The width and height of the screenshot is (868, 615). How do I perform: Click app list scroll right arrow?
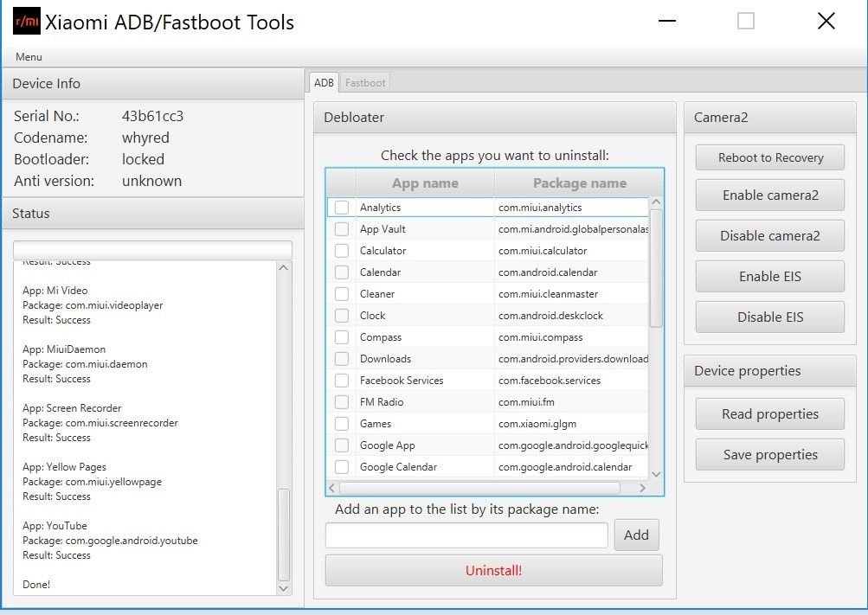click(x=642, y=488)
